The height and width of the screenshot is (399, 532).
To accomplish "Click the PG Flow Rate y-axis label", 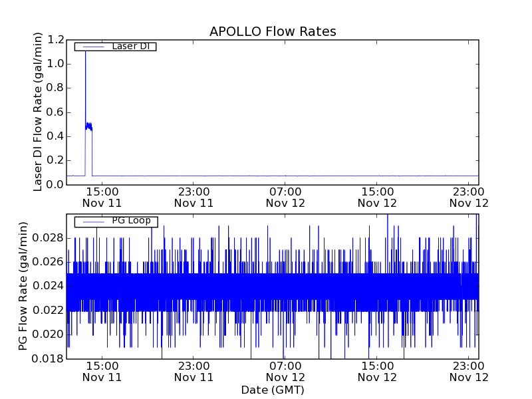I will pyautogui.click(x=23, y=287).
